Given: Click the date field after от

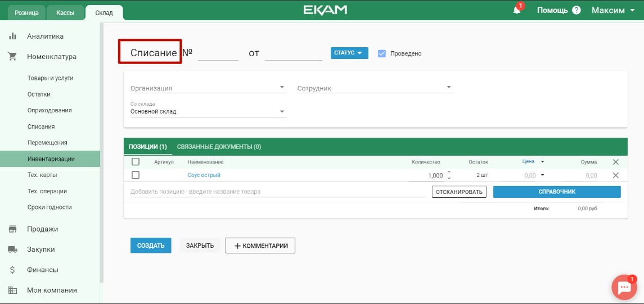Looking at the screenshot, I should tap(293, 53).
